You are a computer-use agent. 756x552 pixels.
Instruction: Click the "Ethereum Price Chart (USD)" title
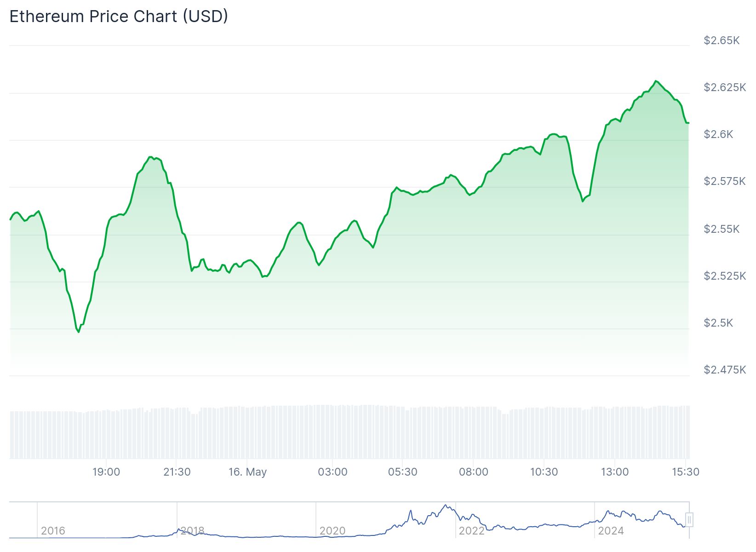(x=119, y=16)
